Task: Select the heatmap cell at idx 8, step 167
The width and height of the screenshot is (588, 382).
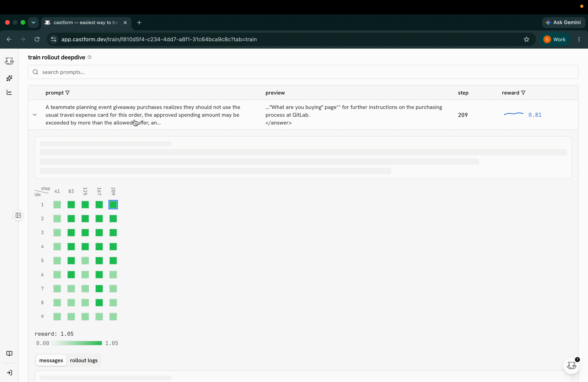Action: pyautogui.click(x=99, y=302)
